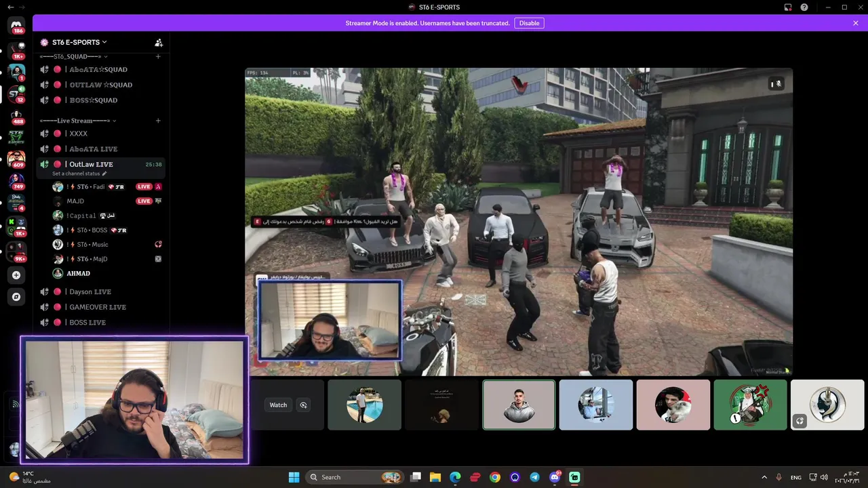
Task: Select user ST6 • BOSS in voice list
Action: click(x=107, y=230)
